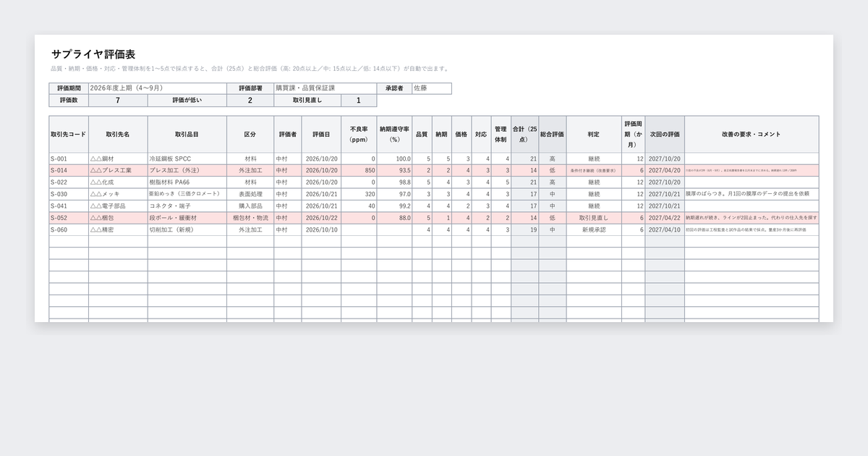This screenshot has height=456, width=868.
Task: Click the 総合評価 column header
Action: tap(553, 135)
